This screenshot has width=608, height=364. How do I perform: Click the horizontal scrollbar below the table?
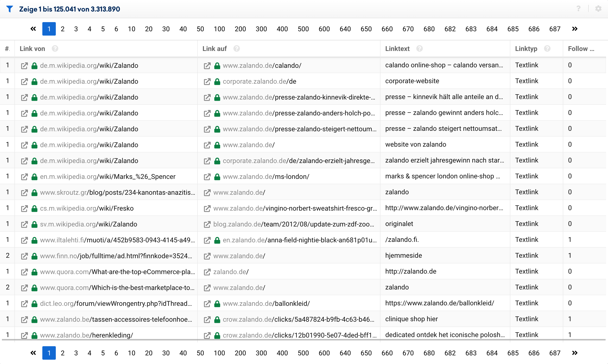[x=304, y=340]
